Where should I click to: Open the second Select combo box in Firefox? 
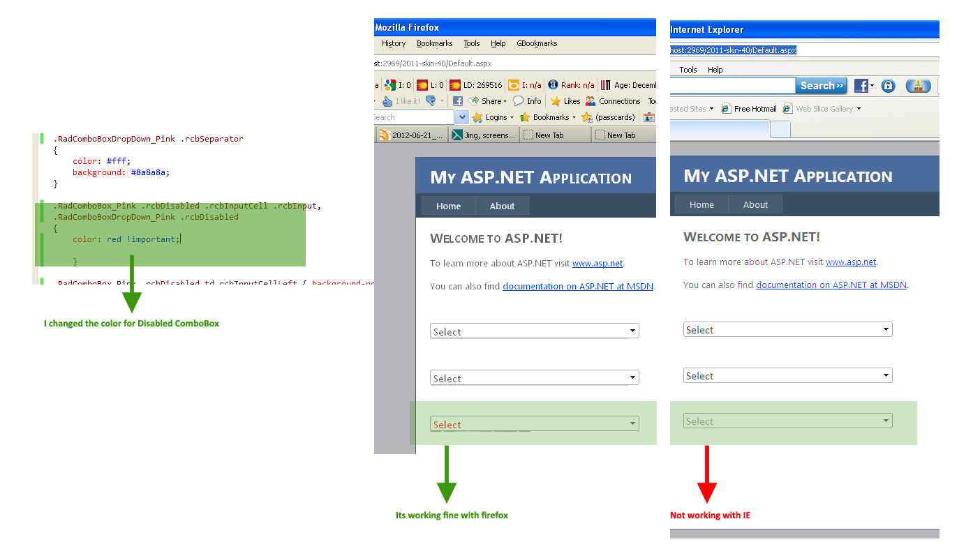(534, 378)
